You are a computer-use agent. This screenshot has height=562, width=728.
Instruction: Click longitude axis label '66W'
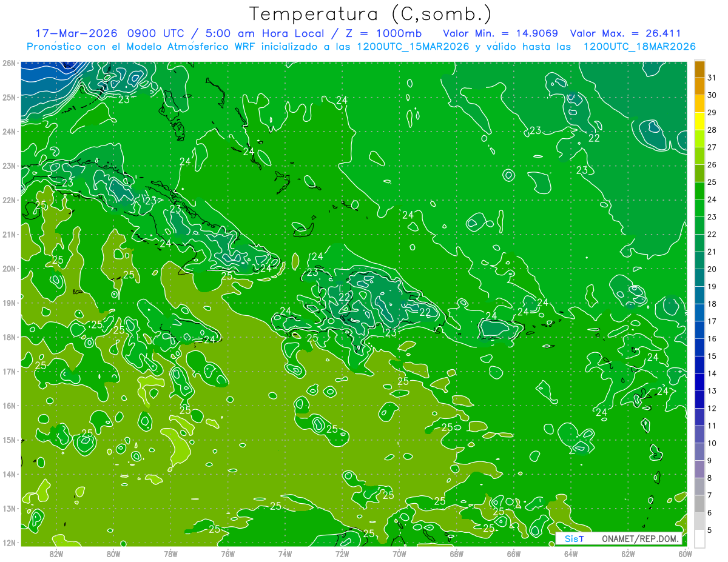click(514, 554)
